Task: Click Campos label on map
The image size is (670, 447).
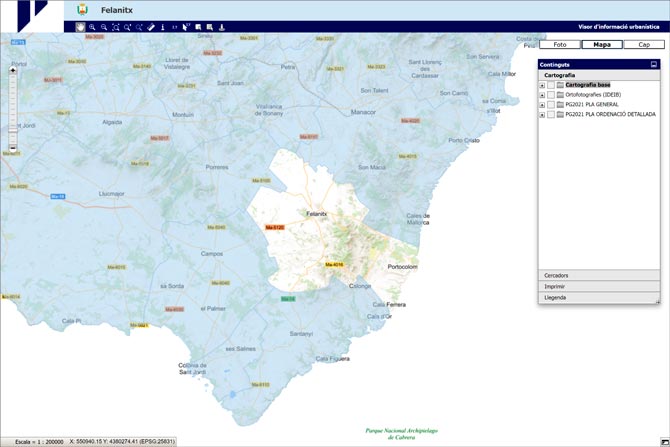Action: 212,253
